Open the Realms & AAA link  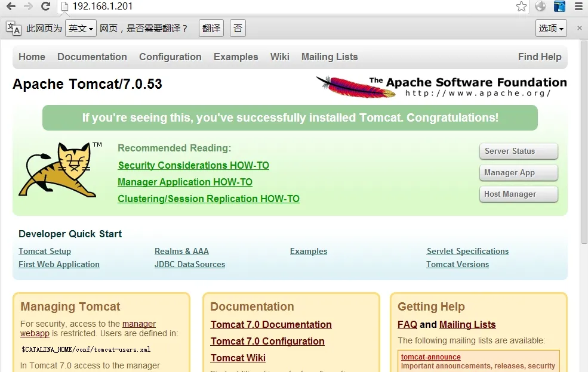point(182,252)
